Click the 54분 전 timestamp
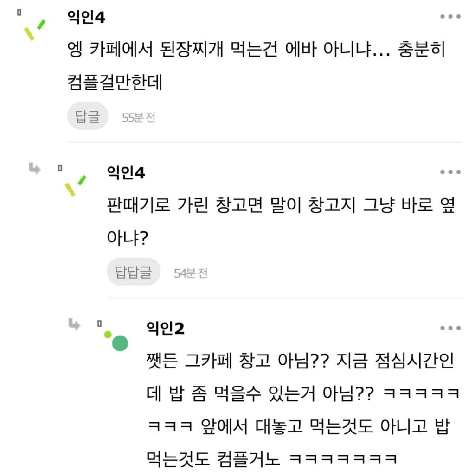 pos(191,273)
